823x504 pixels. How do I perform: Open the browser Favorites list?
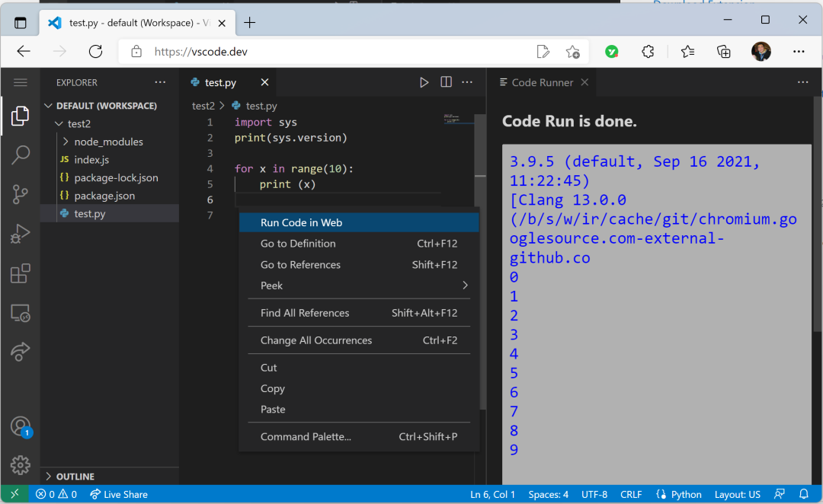pos(687,52)
